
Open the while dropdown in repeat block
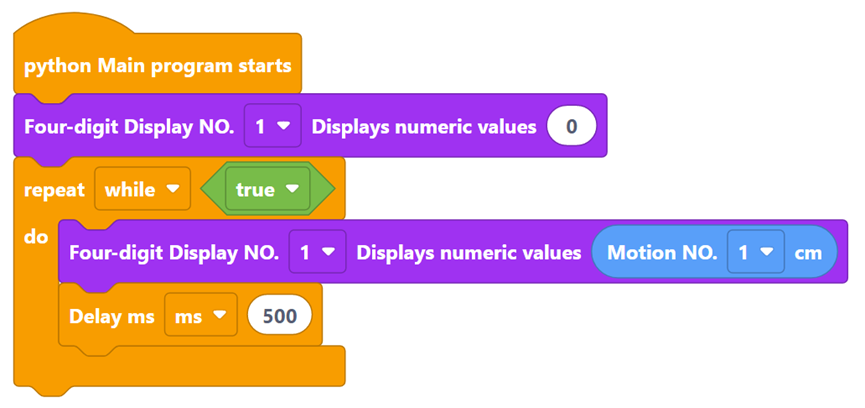[x=142, y=189]
